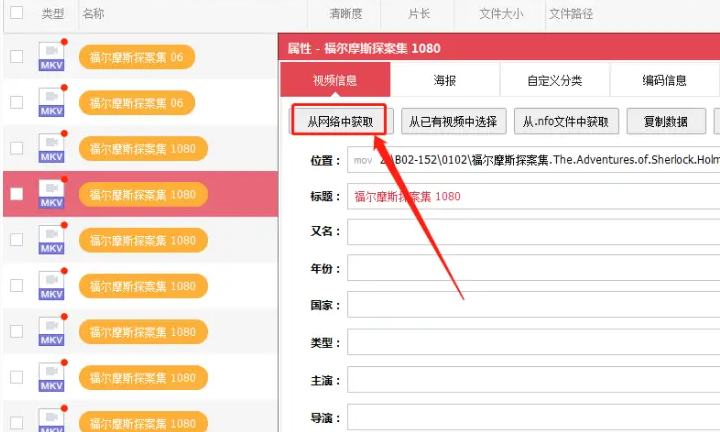Click the MKV icon of the topmost 福尔摩斯探案集 06 row

coord(51,56)
